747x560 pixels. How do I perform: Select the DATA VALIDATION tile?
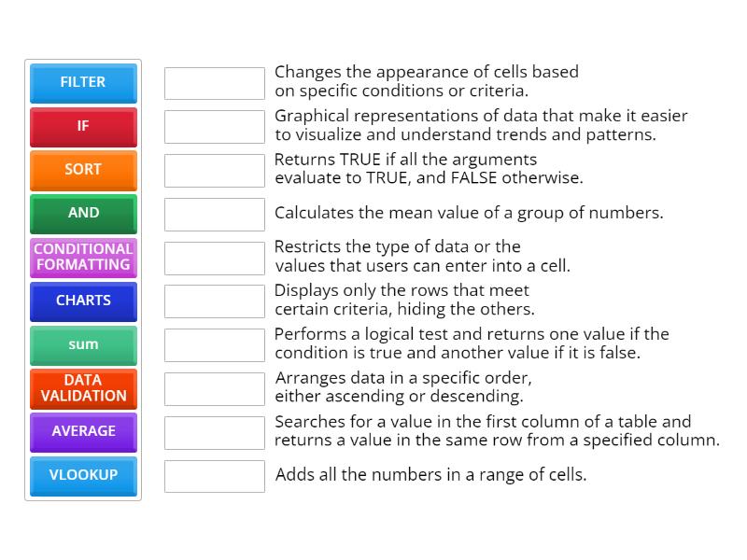click(x=83, y=388)
